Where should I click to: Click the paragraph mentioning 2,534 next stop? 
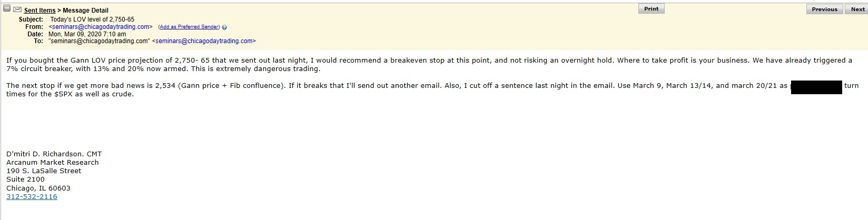[x=316, y=89]
